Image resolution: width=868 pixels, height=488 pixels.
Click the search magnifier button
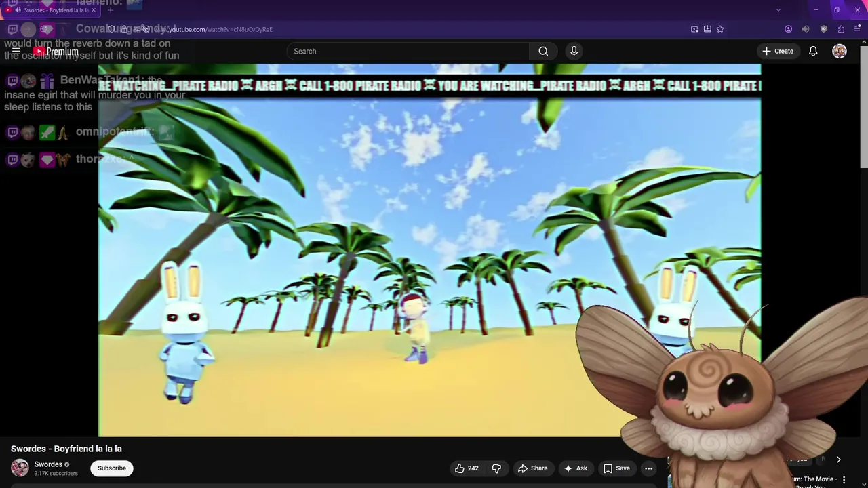coord(543,51)
